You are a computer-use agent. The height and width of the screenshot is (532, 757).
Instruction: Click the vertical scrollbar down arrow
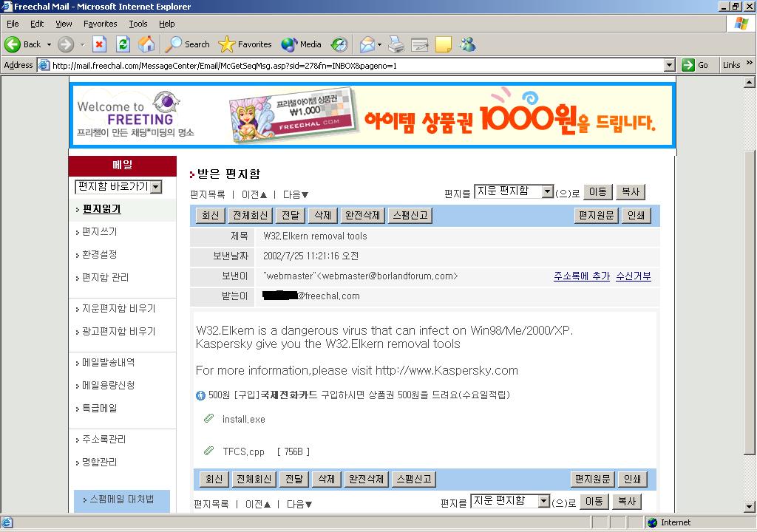[749, 507]
